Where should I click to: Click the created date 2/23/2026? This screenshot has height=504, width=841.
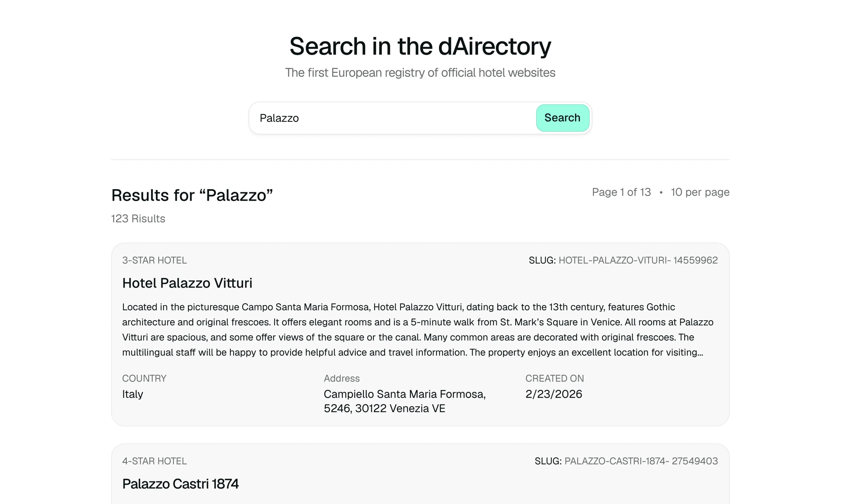point(553,394)
